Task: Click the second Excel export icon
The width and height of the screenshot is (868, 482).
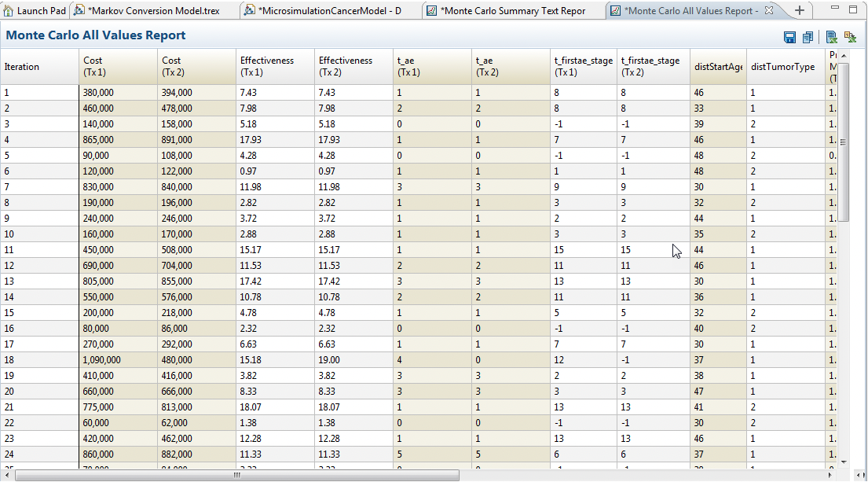Action: point(852,35)
